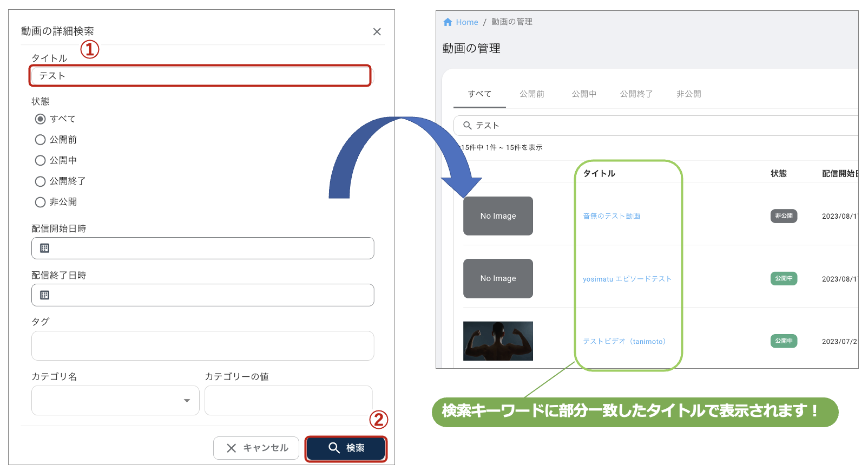Click 公開中 badge for yosimatu video
The height and width of the screenshot is (470, 868).
pyautogui.click(x=783, y=278)
